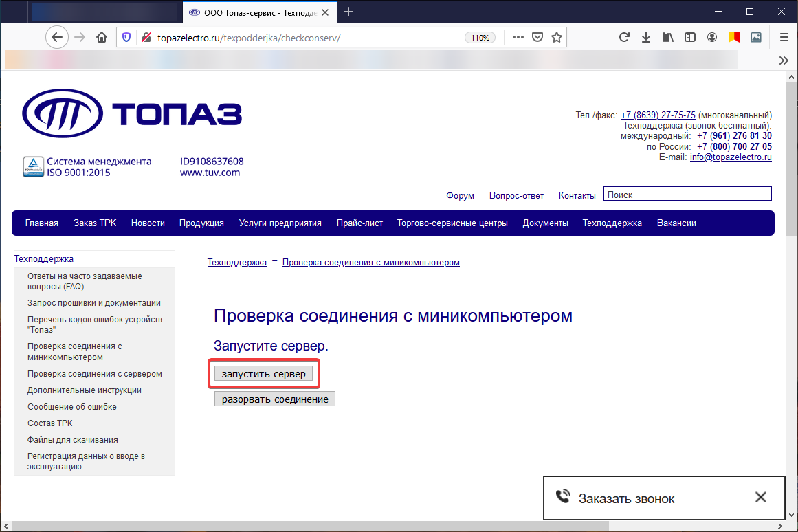
Task: Open Состав ТРК sidebar link
Action: 50,423
